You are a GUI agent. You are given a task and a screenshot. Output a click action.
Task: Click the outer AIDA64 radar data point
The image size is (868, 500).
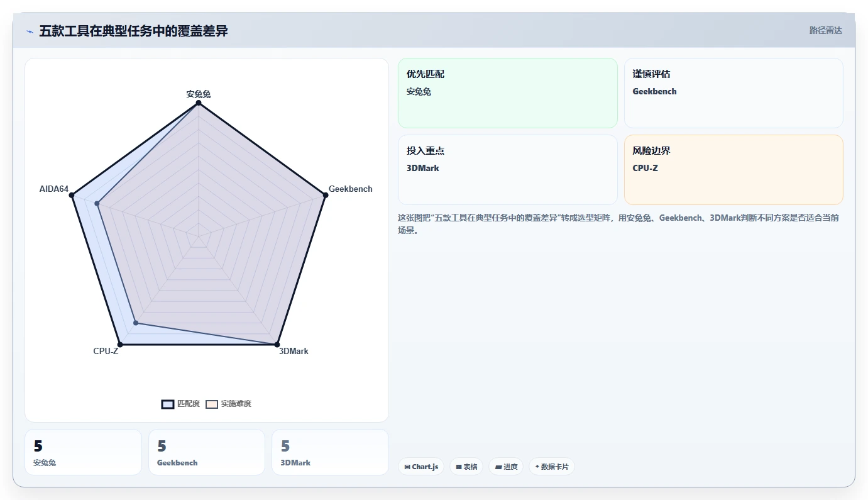72,196
